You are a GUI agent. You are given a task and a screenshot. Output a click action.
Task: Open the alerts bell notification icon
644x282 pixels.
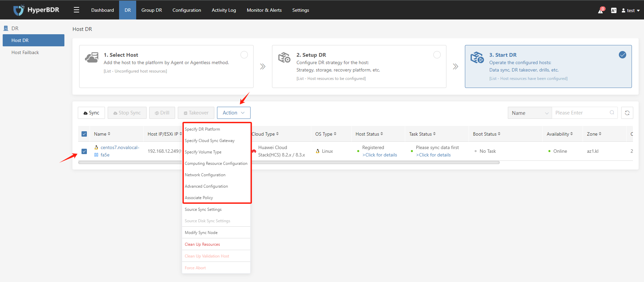[x=600, y=11]
